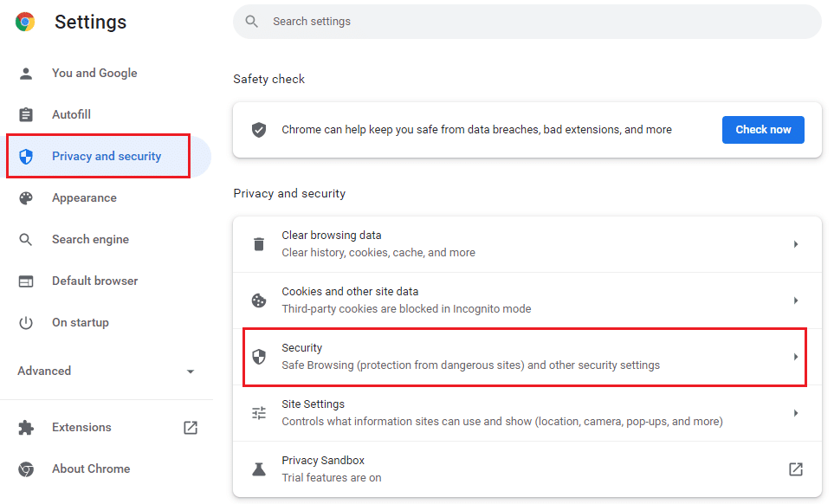Viewport: 834px width, 504px height.
Task: Open the Appearance settings section
Action: (84, 197)
